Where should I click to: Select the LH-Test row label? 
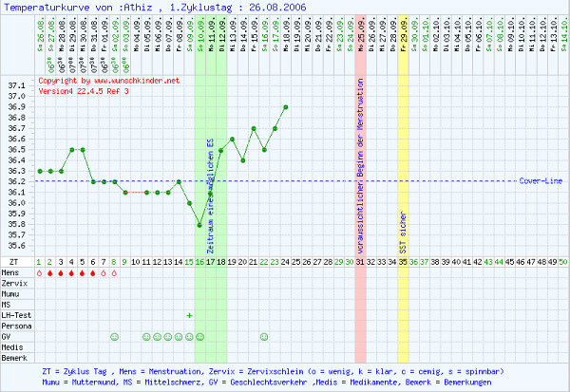17,314
